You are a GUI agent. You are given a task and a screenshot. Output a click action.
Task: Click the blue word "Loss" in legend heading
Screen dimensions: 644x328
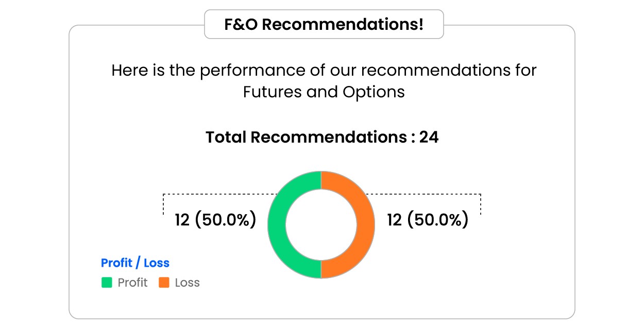coord(157,263)
